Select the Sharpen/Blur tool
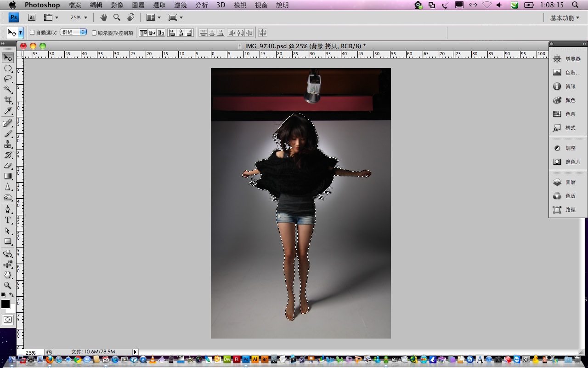 point(8,186)
